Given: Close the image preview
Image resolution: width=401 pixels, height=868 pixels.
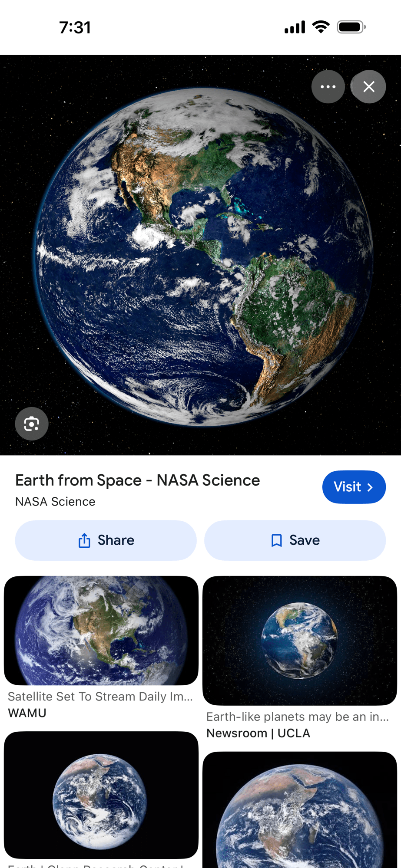Looking at the screenshot, I should tap(368, 87).
